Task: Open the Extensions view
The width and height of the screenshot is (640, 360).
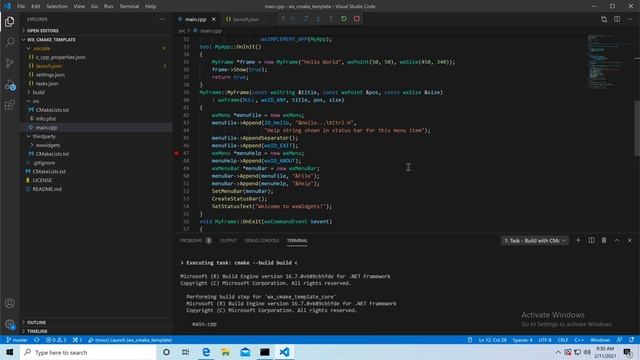Action: pos(9,105)
